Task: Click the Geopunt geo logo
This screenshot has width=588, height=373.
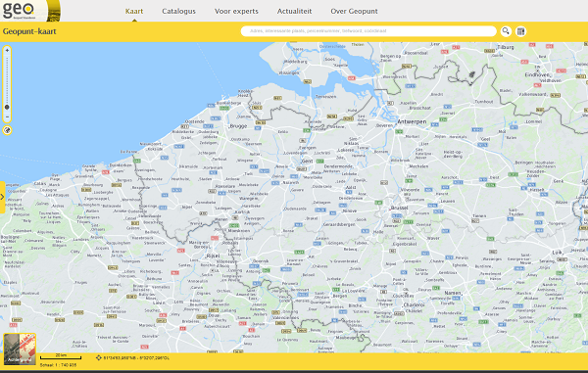Action: pos(20,10)
